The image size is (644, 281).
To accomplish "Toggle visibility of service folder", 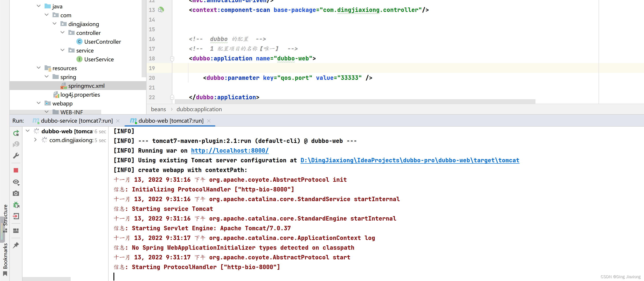I will (64, 50).
